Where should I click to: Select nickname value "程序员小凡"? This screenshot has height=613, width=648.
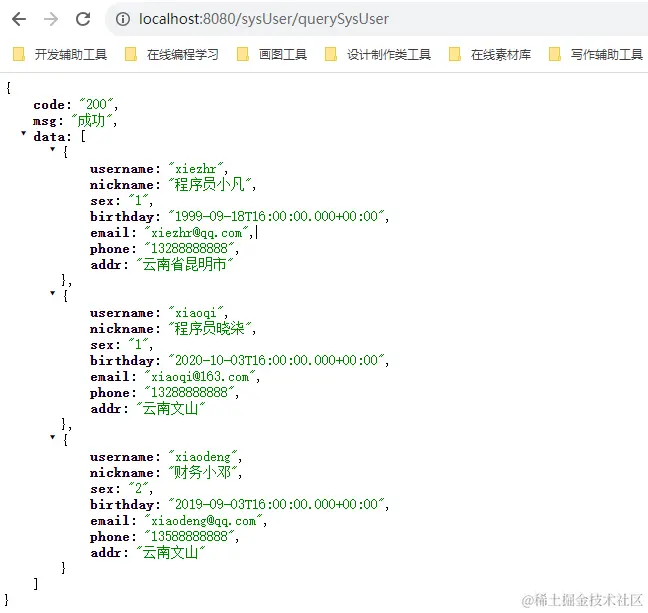click(210, 184)
